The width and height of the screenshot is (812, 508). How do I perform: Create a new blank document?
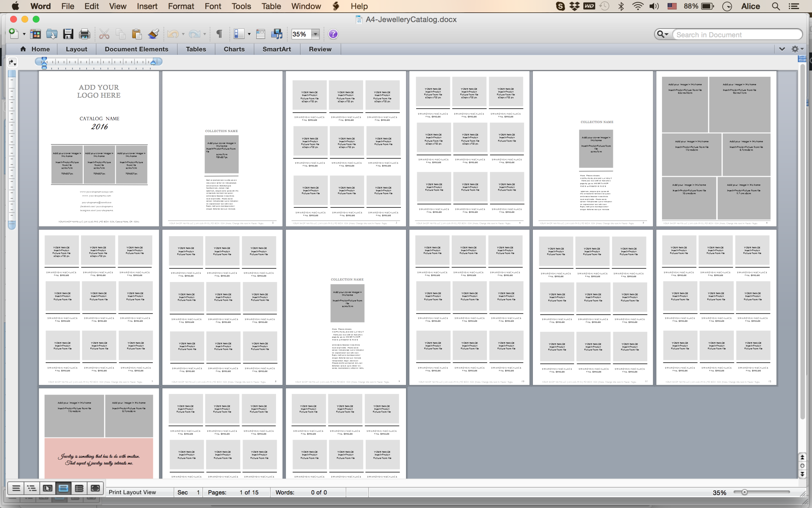pyautogui.click(x=13, y=34)
